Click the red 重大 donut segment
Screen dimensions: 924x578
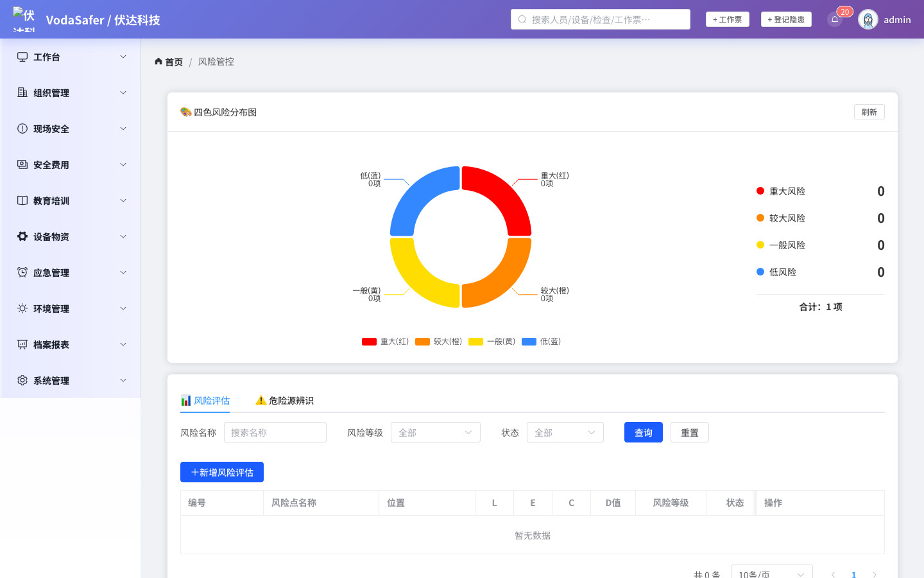coord(502,195)
